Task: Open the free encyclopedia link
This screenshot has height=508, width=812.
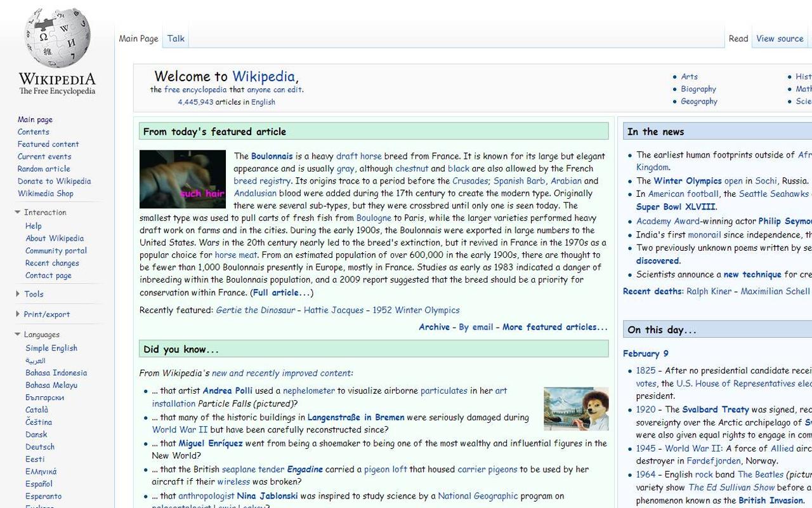Action: point(195,90)
